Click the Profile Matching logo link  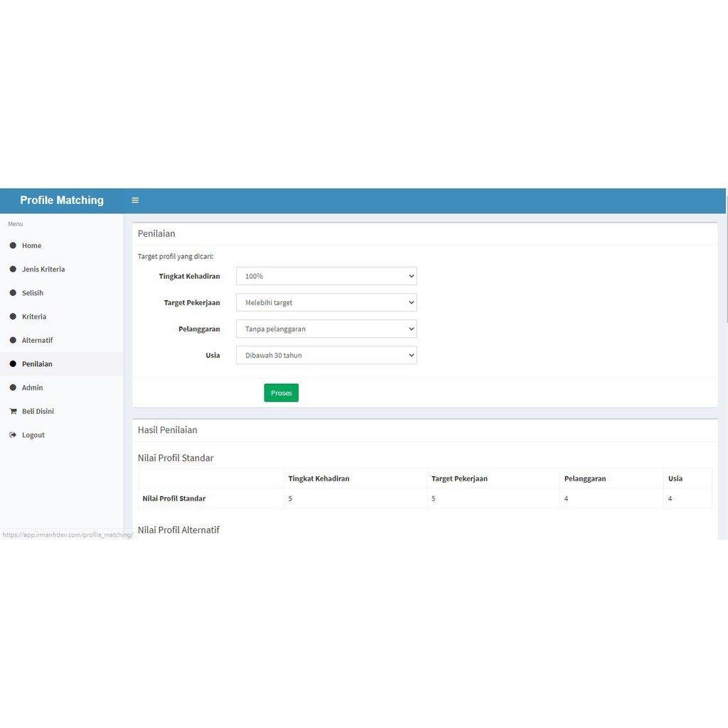click(62, 200)
